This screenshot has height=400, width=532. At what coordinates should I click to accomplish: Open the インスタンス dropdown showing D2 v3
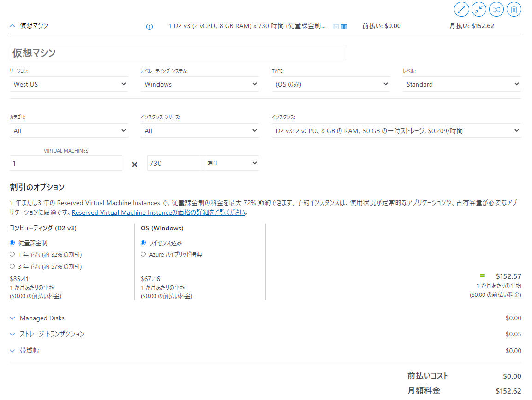tap(396, 130)
